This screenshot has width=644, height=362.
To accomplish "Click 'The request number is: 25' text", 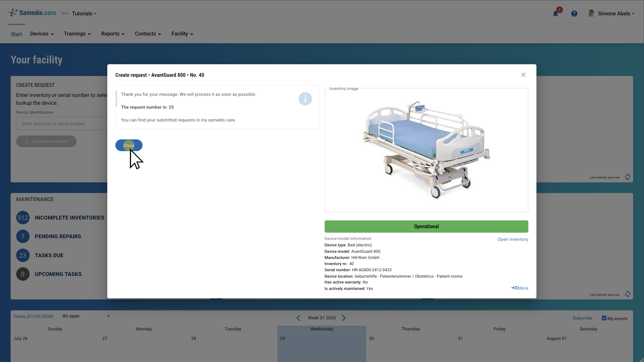I will tap(147, 107).
